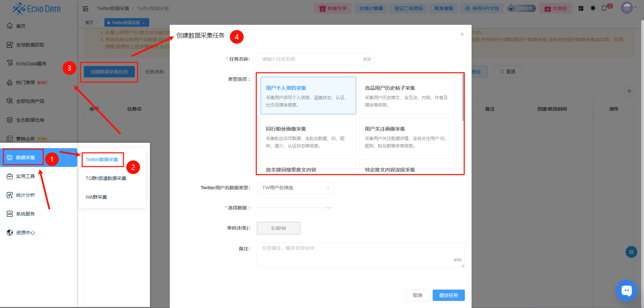Click the 任务ID column header

click(x=134, y=109)
